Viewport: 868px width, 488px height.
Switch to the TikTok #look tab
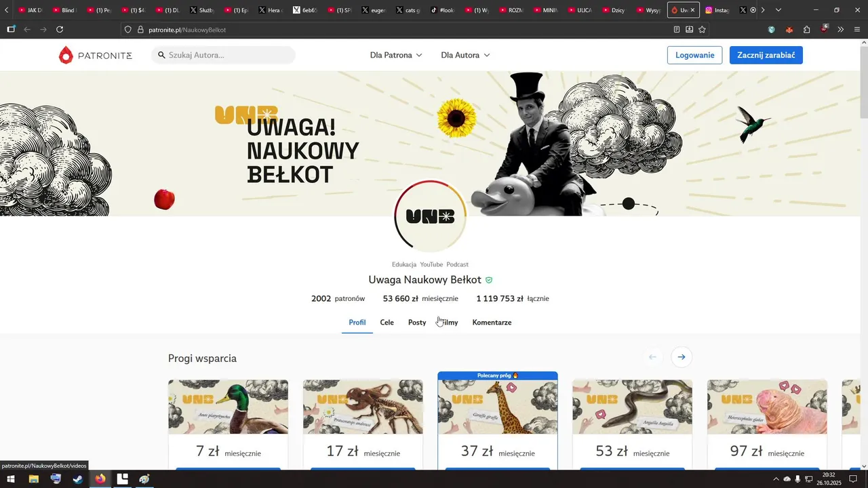coord(443,10)
